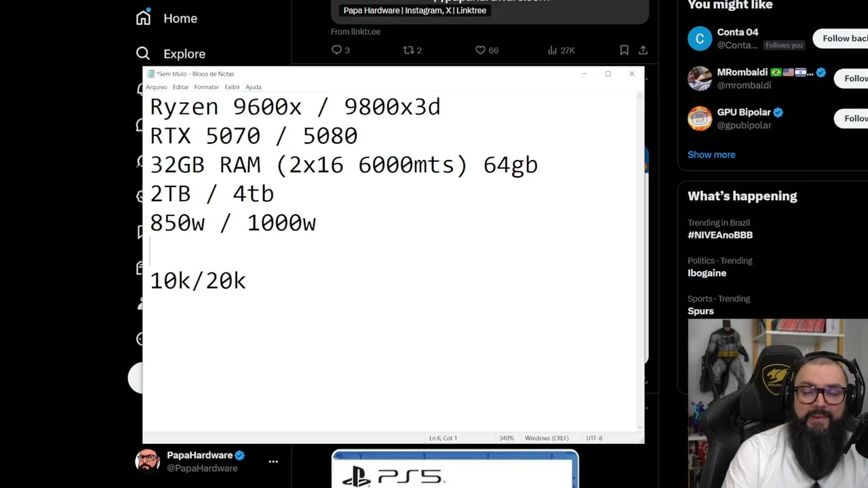The width and height of the screenshot is (868, 488).
Task: Open the Formatar menu in Notepad
Action: (x=206, y=87)
